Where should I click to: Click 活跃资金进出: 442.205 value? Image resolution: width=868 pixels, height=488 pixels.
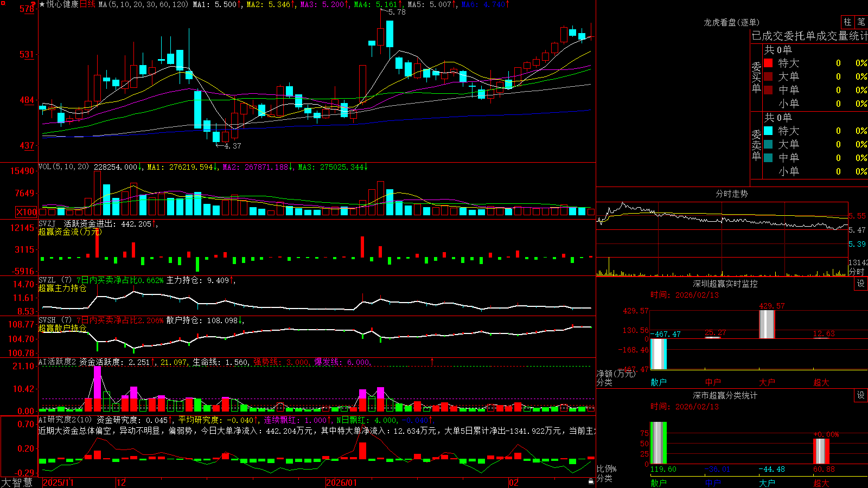coord(110,223)
